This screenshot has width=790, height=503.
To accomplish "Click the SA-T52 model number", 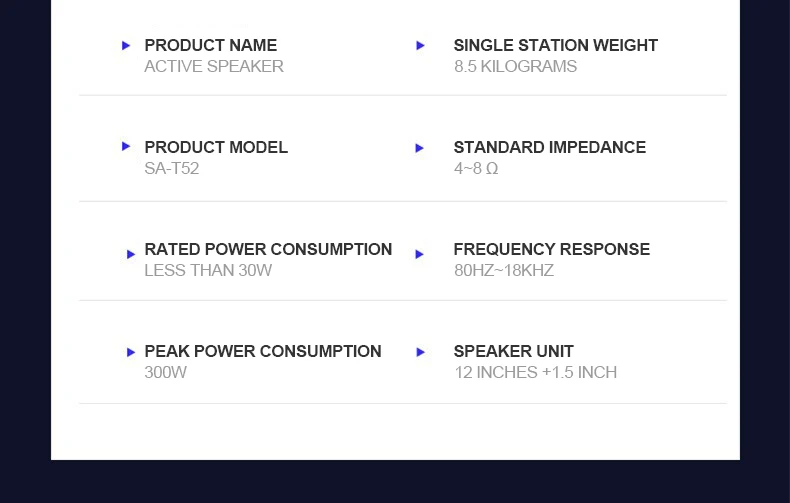I will (172, 168).
